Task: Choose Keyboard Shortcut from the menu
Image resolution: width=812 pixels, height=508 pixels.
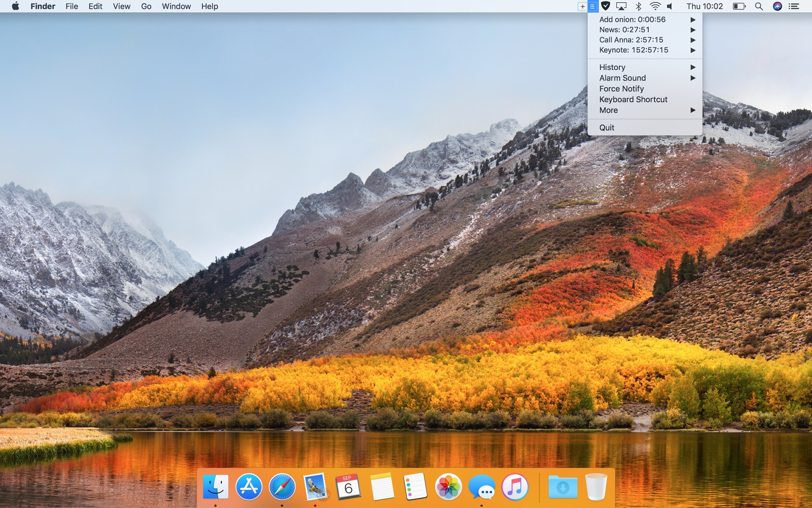Action: (x=645, y=99)
